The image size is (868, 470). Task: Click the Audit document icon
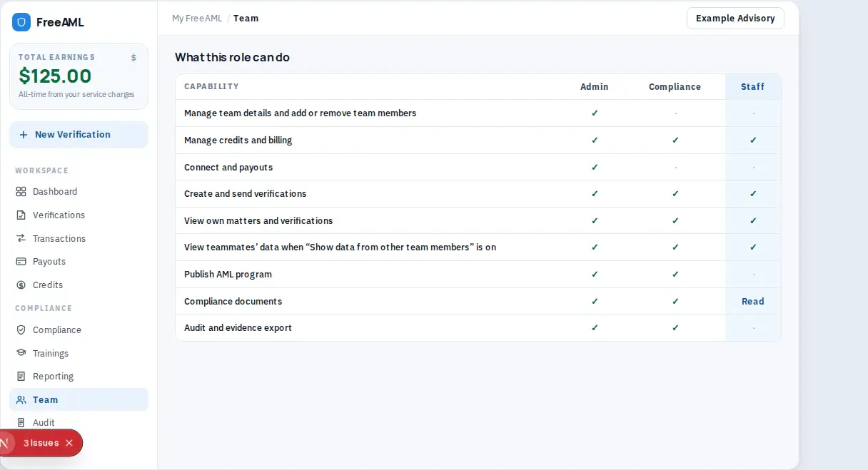(x=21, y=423)
